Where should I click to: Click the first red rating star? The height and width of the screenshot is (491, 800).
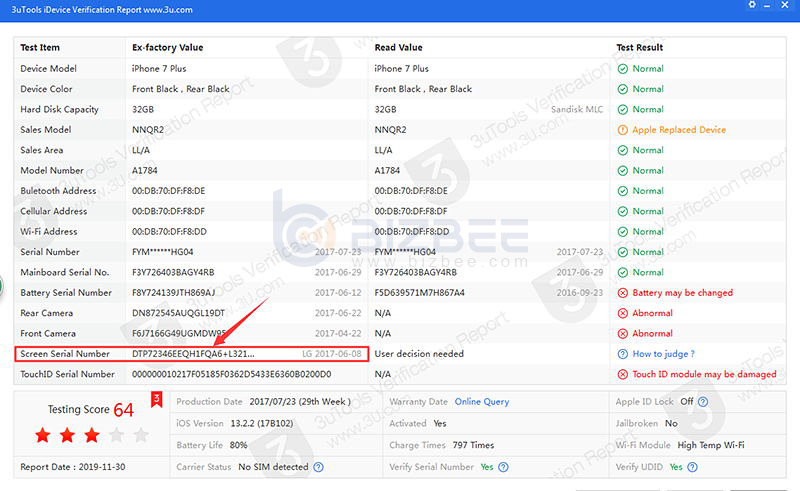pyautogui.click(x=43, y=435)
